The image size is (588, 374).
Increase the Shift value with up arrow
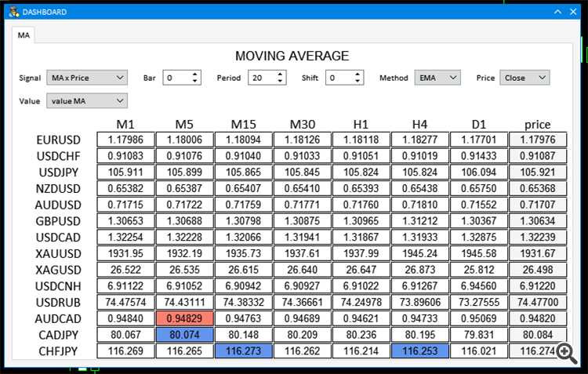point(358,74)
